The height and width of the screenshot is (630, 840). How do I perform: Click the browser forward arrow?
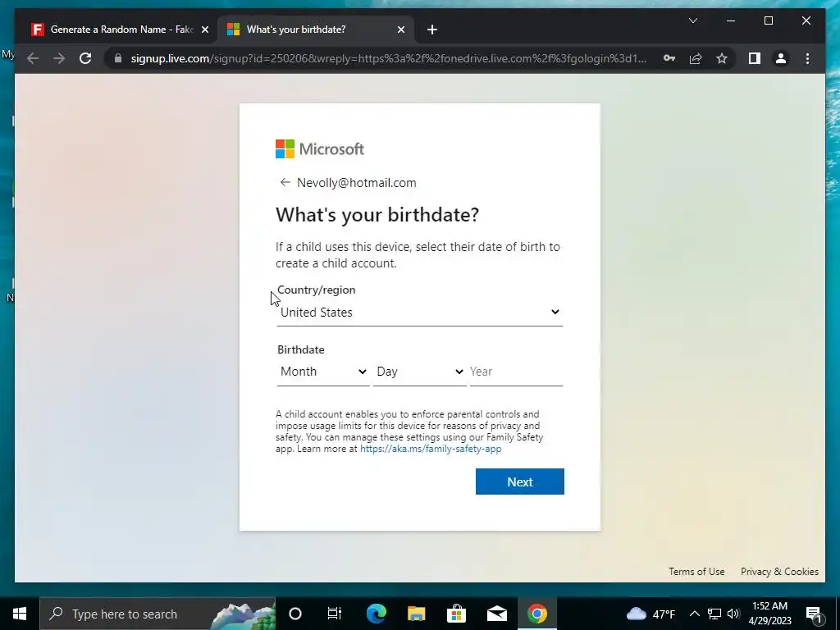coord(59,58)
